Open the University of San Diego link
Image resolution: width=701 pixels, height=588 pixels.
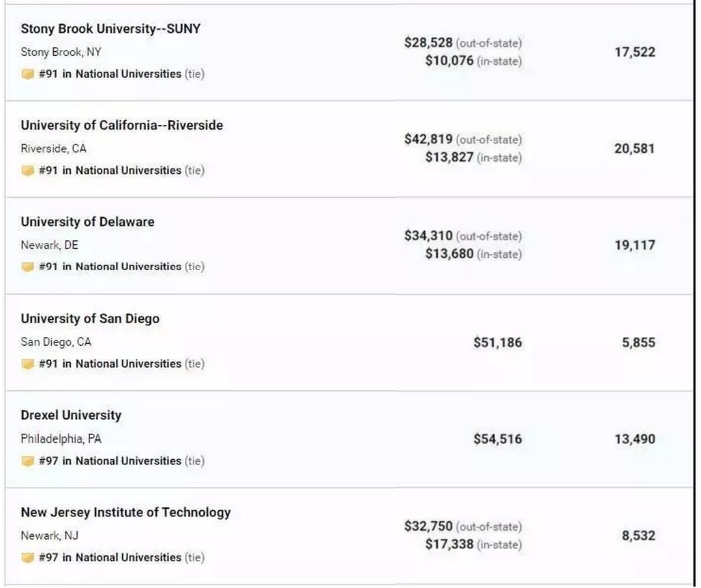coord(90,319)
